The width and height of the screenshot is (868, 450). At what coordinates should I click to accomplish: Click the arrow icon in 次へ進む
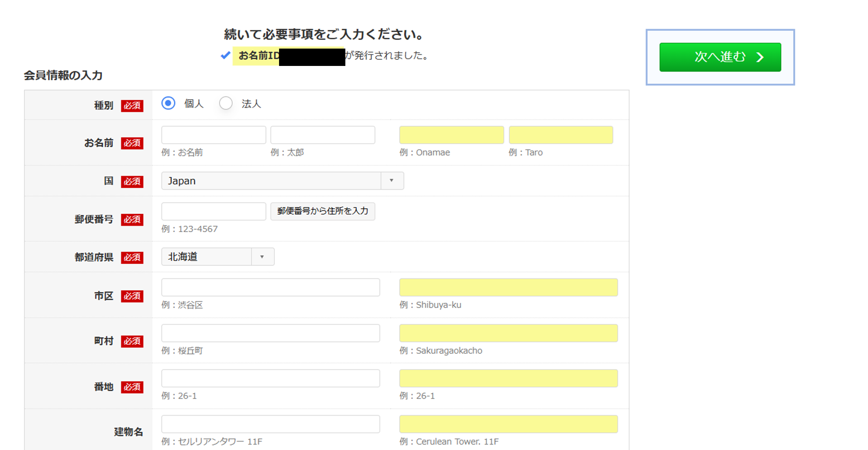(760, 57)
